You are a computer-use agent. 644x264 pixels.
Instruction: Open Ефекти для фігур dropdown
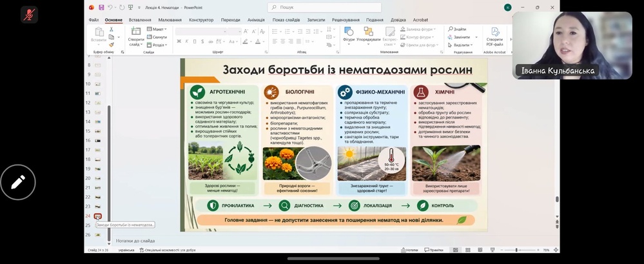419,45
